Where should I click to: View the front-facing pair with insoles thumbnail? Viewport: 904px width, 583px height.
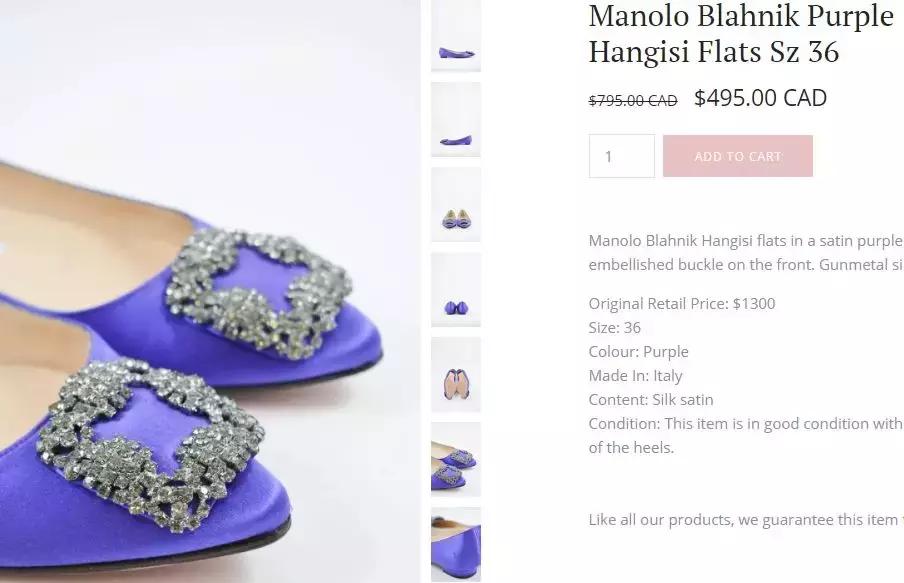click(455, 204)
